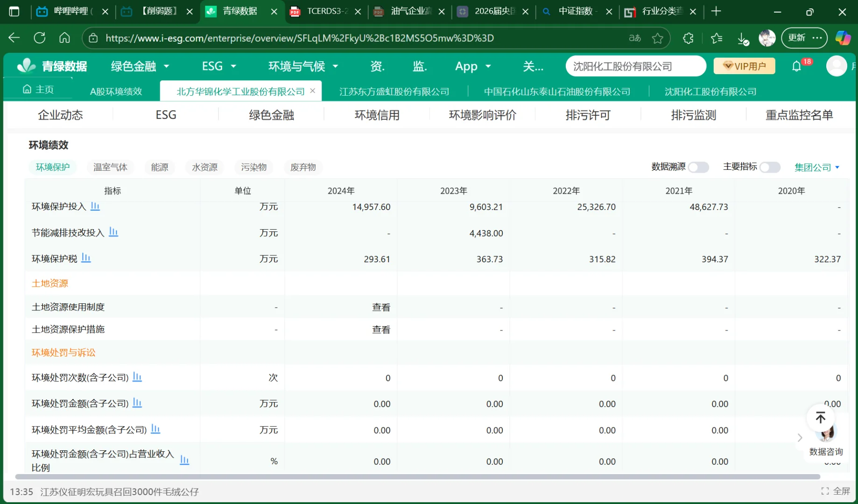Select the 水资源 category chip

pos(204,167)
